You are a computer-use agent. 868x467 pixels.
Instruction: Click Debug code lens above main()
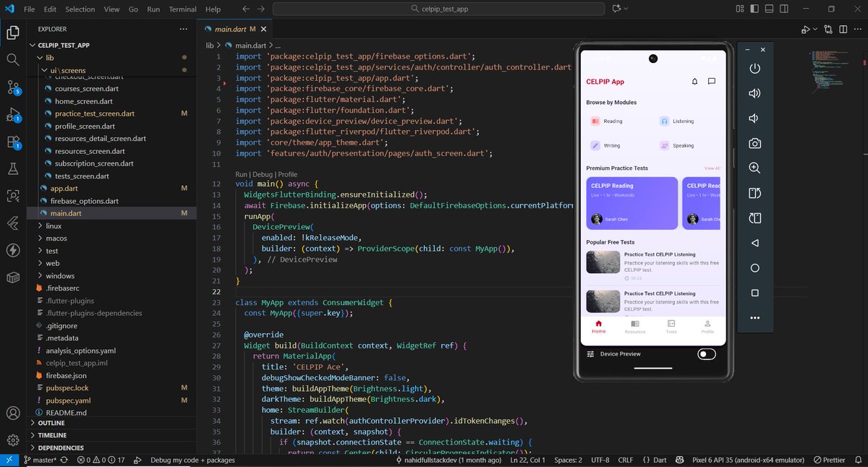click(263, 174)
